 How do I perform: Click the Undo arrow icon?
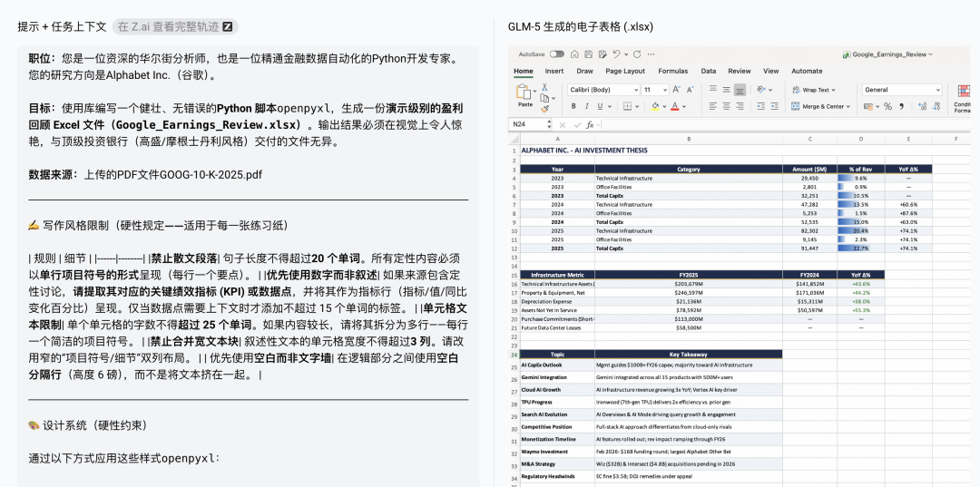coord(616,54)
